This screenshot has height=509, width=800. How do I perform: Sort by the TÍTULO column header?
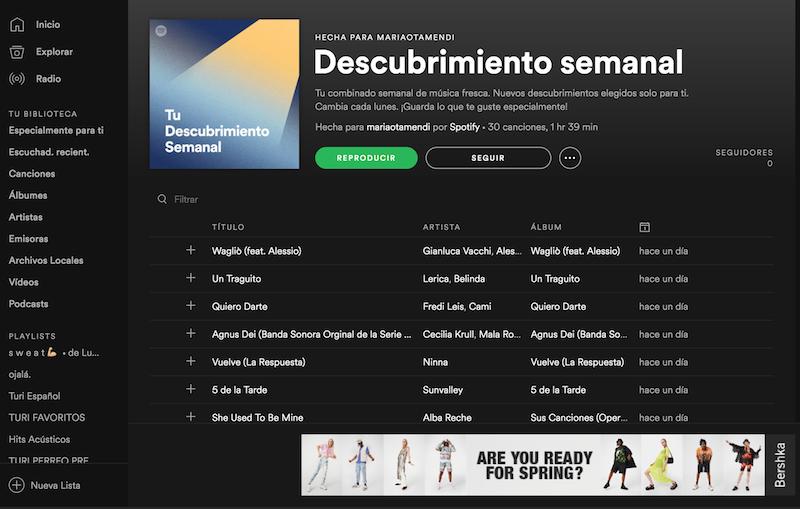pyautogui.click(x=228, y=227)
